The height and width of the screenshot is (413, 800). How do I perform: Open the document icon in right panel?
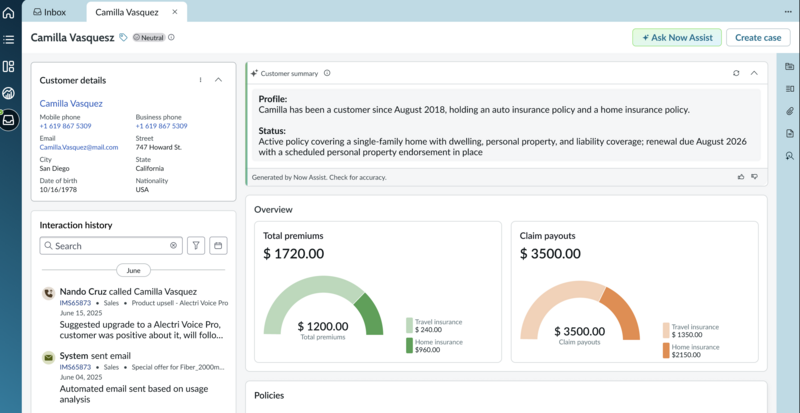[x=789, y=133]
